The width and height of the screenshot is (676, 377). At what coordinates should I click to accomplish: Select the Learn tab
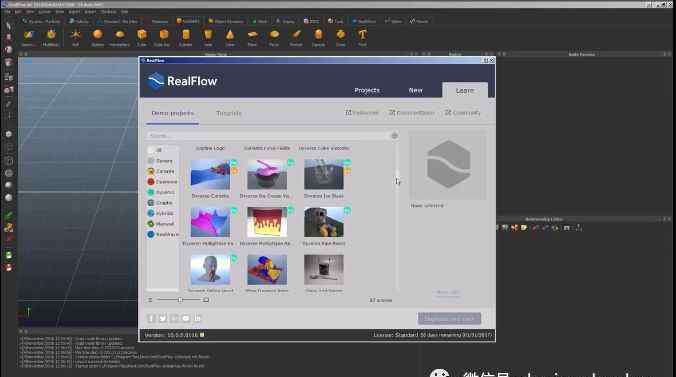[x=465, y=90]
